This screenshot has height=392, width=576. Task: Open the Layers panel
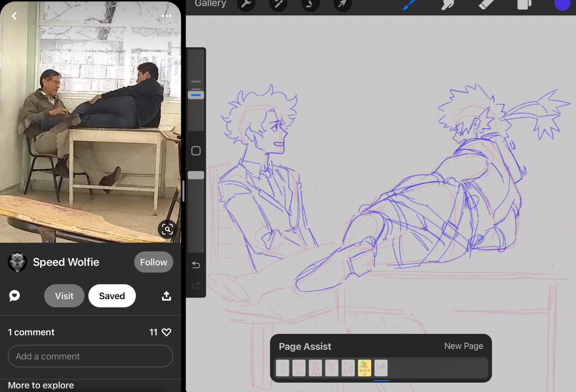(524, 5)
